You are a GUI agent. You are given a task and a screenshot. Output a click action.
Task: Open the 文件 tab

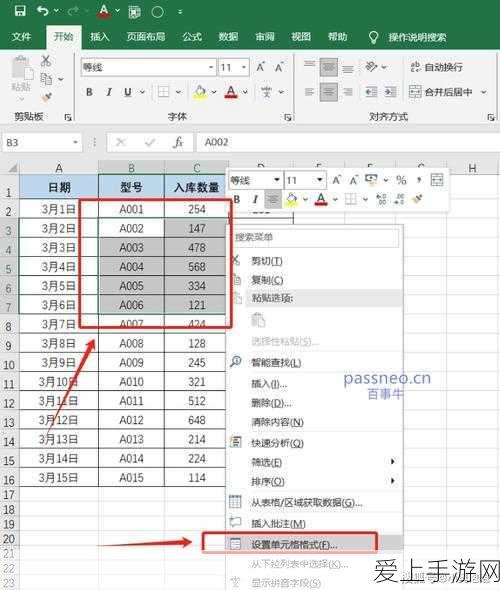click(21, 37)
